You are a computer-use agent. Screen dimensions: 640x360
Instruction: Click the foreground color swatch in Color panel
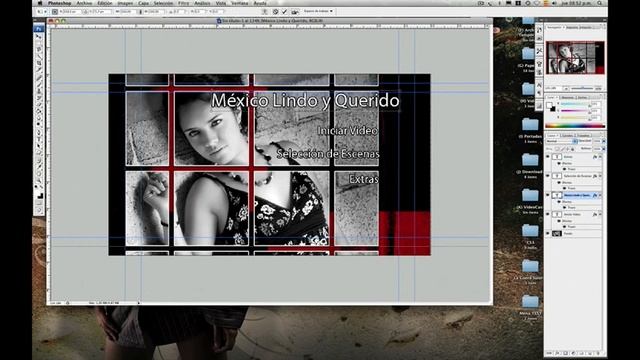[x=549, y=105]
